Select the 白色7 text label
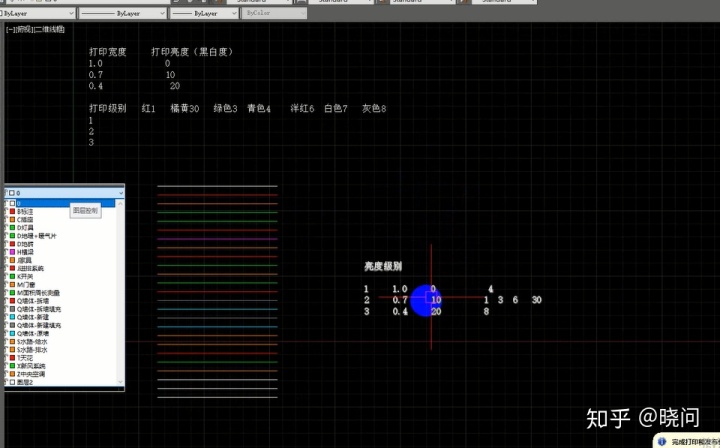Viewport: 720px width, 448px height. [336, 108]
